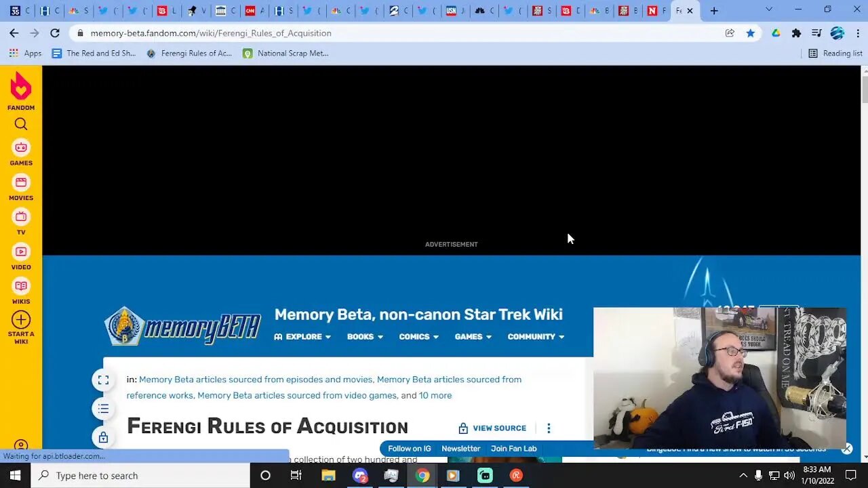The height and width of the screenshot is (488, 868).
Task: Expand the Books menu
Action: coord(365,337)
